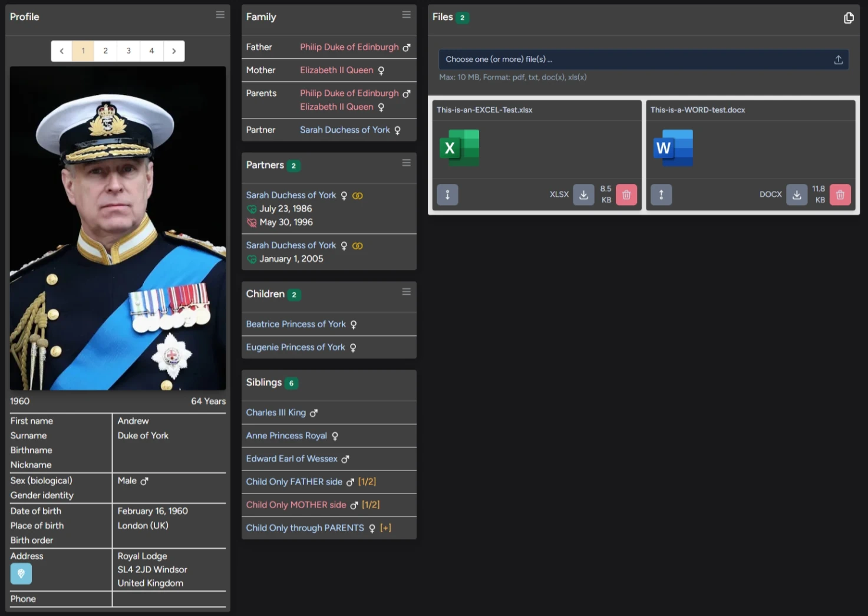Screen dimensions: 868x616
Task: Click the address map location icon
Action: tap(21, 574)
